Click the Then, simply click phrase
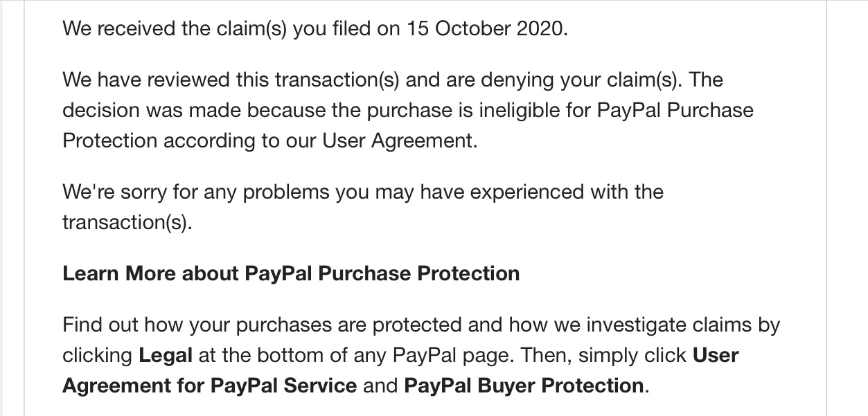The width and height of the screenshot is (868, 416). pos(604,355)
